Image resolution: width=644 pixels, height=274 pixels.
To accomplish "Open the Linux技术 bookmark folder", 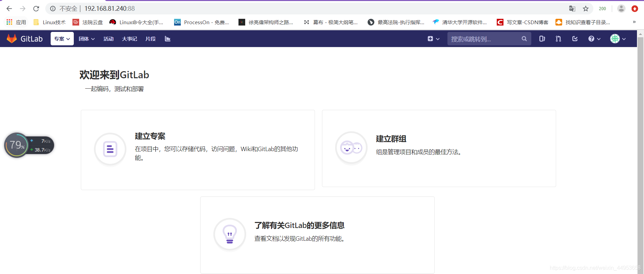I will 49,22.
